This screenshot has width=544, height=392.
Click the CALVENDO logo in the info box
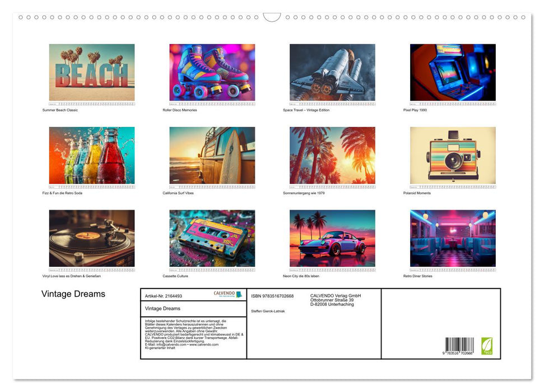227,294
